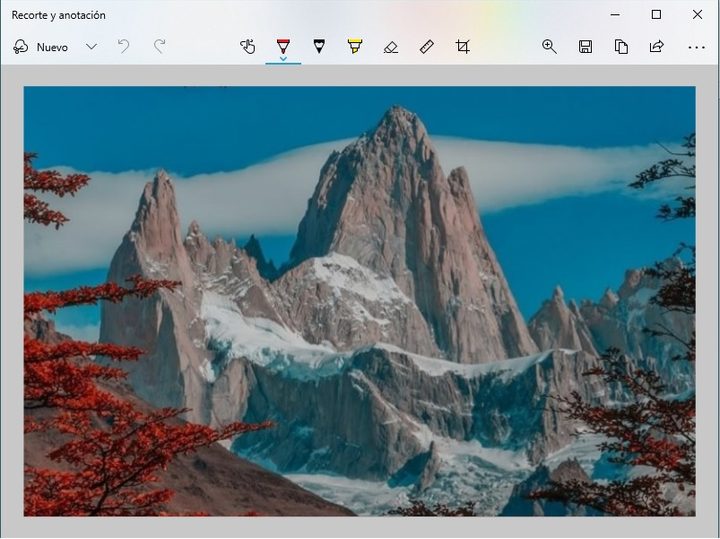The image size is (720, 539).
Task: Copy the snip to clipboard
Action: point(621,47)
